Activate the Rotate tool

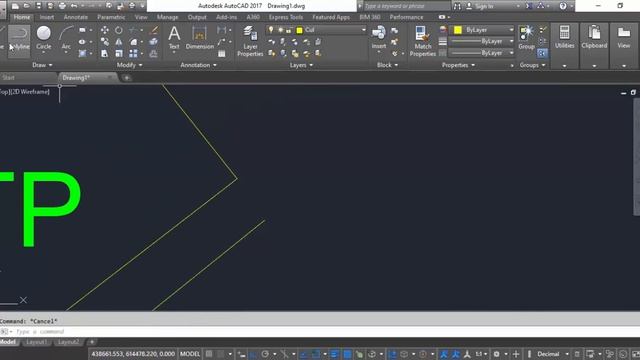point(118,30)
